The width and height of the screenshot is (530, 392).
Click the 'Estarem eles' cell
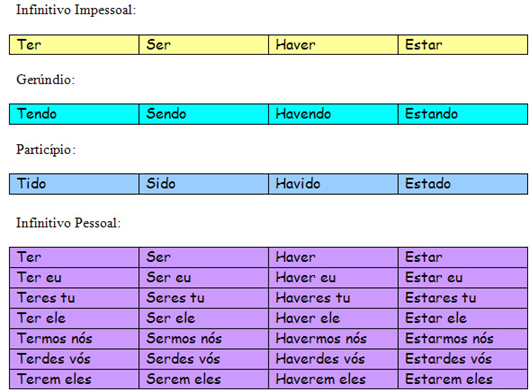click(x=463, y=379)
